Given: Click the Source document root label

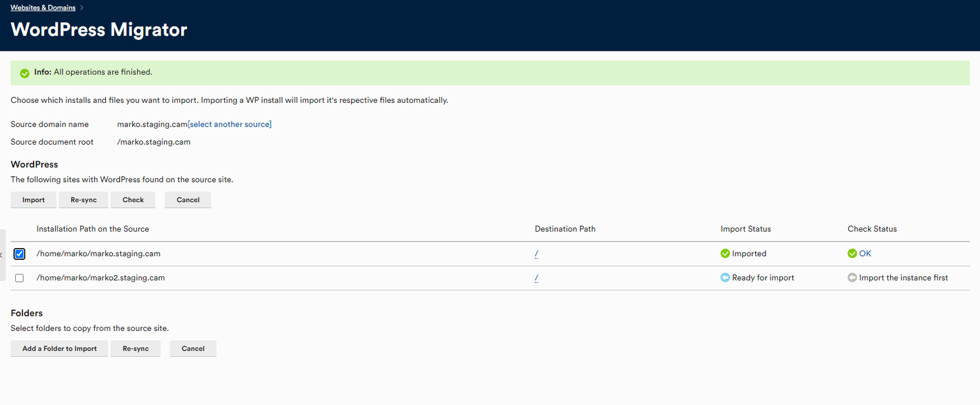Looking at the screenshot, I should tap(52, 142).
